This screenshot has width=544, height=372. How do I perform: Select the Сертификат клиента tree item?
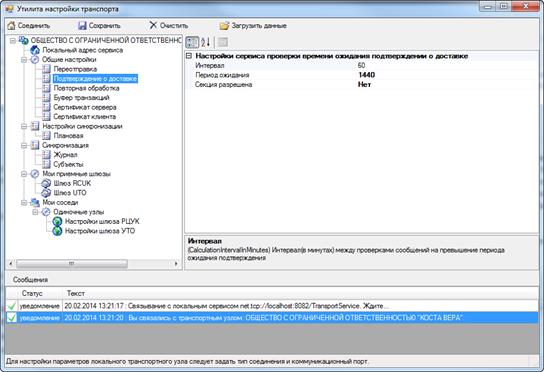pos(85,117)
